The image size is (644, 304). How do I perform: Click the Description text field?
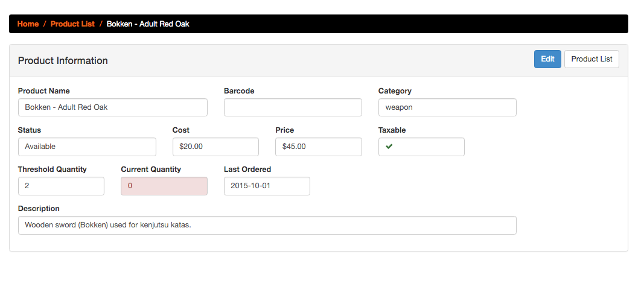[267, 225]
